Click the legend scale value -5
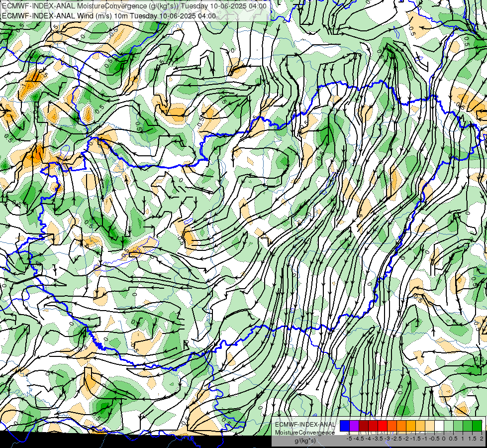This screenshot has width=487, height=448. point(349,439)
